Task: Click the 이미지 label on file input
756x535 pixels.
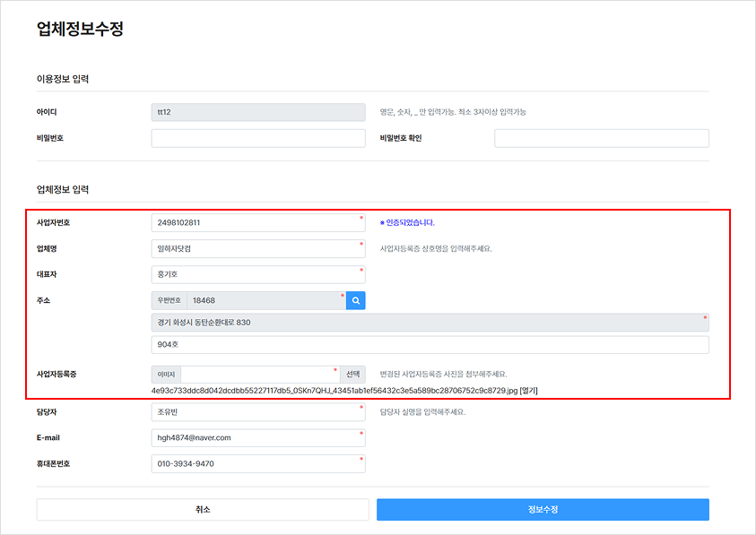Action: point(166,374)
